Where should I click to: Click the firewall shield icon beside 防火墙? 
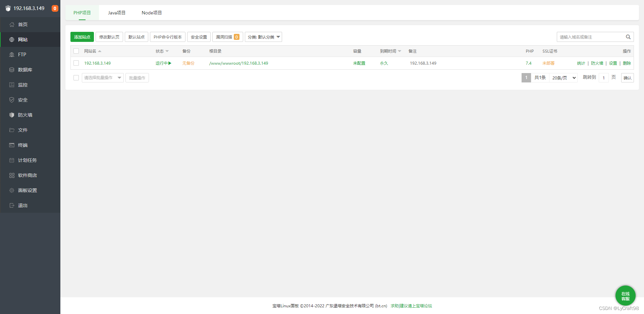coord(12,115)
